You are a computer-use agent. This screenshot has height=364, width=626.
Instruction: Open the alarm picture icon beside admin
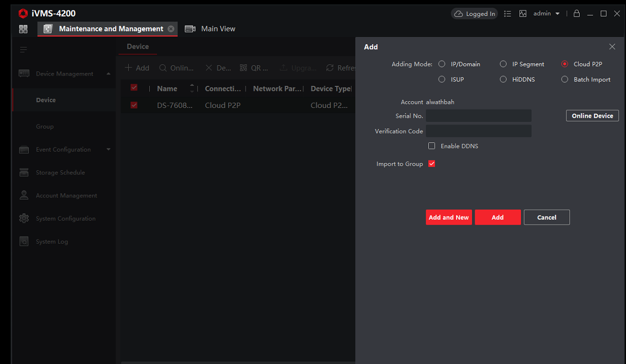click(x=523, y=14)
